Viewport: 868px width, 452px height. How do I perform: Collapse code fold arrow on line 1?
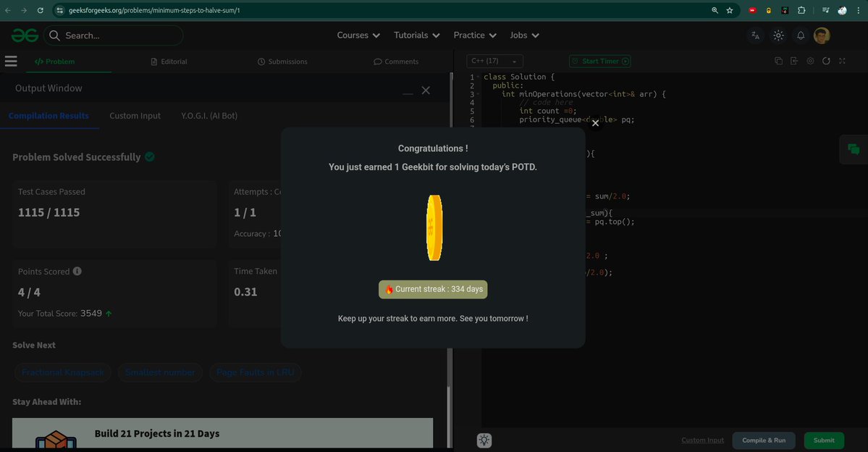[478, 77]
